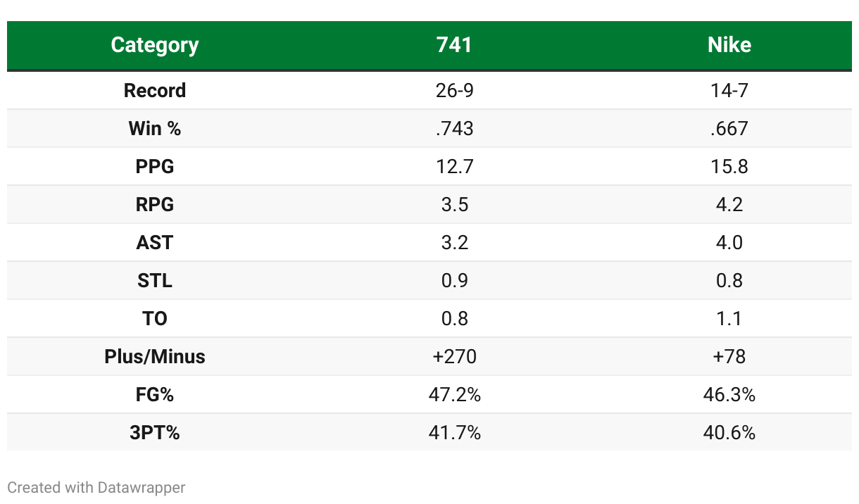859x504 pixels.
Task: Click the 15.8 PPG value
Action: click(x=729, y=167)
